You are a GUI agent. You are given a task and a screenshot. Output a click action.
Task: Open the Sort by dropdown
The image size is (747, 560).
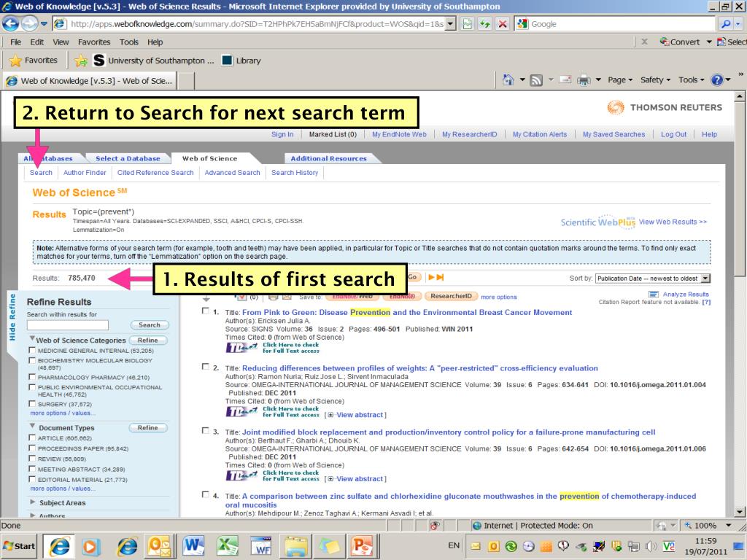pos(653,278)
